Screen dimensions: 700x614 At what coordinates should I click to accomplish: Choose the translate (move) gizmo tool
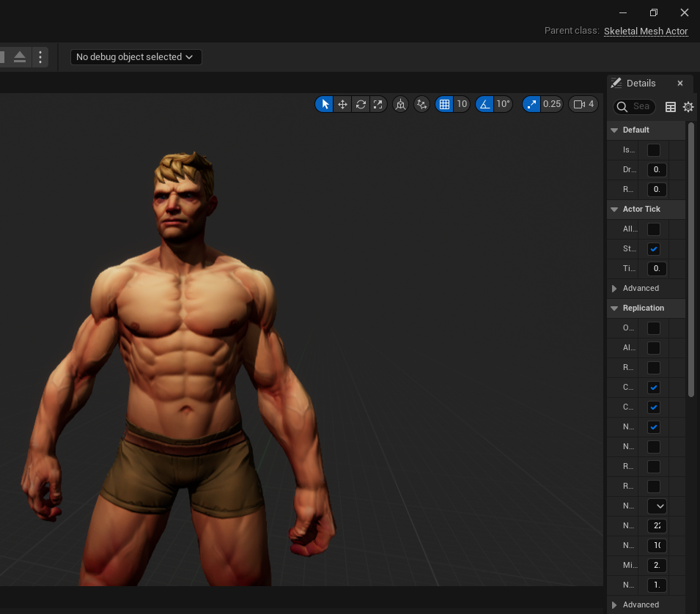342,105
